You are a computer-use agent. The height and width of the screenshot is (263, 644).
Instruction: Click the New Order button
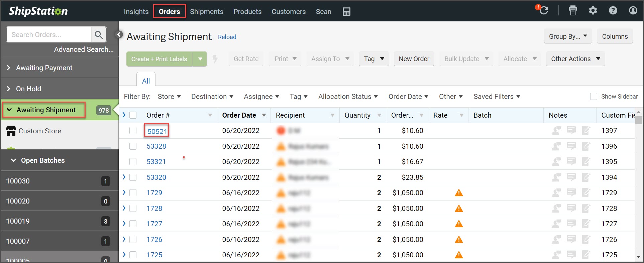tap(414, 59)
